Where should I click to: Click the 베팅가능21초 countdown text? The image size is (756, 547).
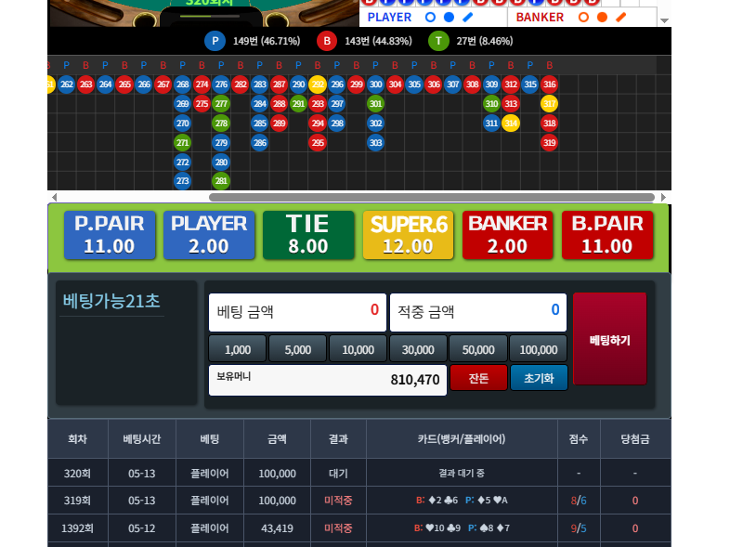[x=111, y=301]
